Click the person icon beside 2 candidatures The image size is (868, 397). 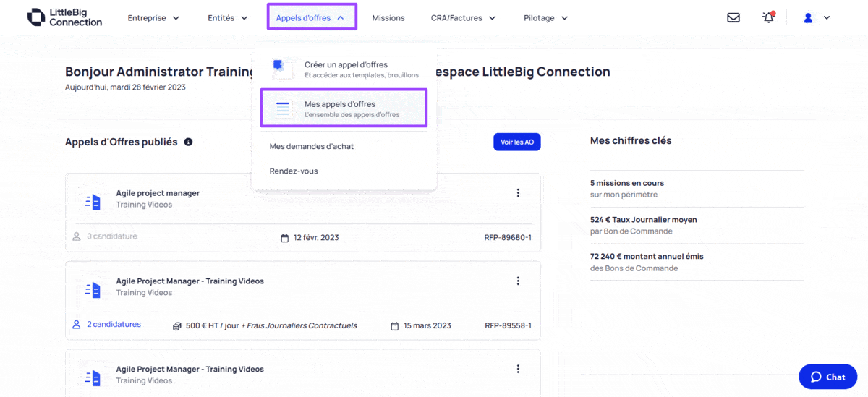(x=77, y=325)
